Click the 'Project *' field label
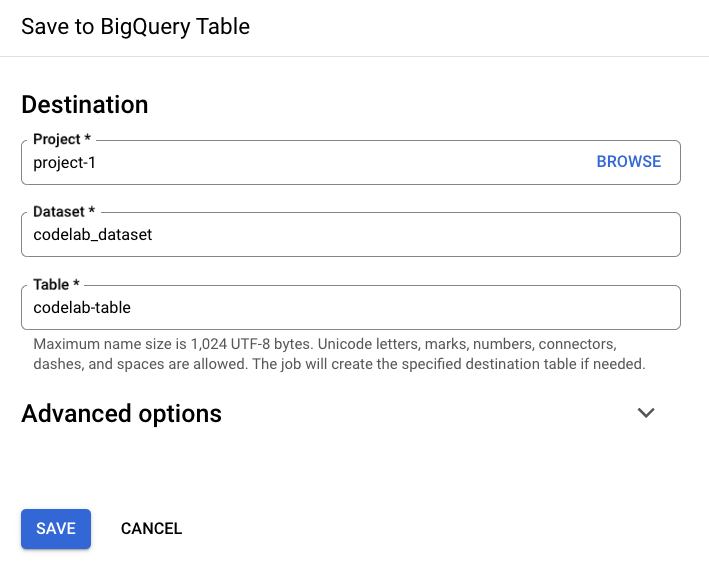The height and width of the screenshot is (561, 709). click(x=57, y=140)
